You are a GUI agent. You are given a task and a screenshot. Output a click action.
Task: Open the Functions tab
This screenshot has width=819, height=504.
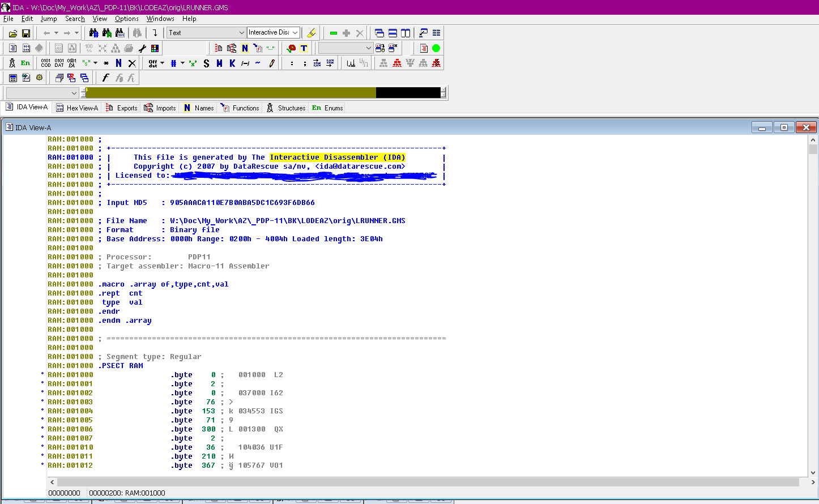(240, 108)
